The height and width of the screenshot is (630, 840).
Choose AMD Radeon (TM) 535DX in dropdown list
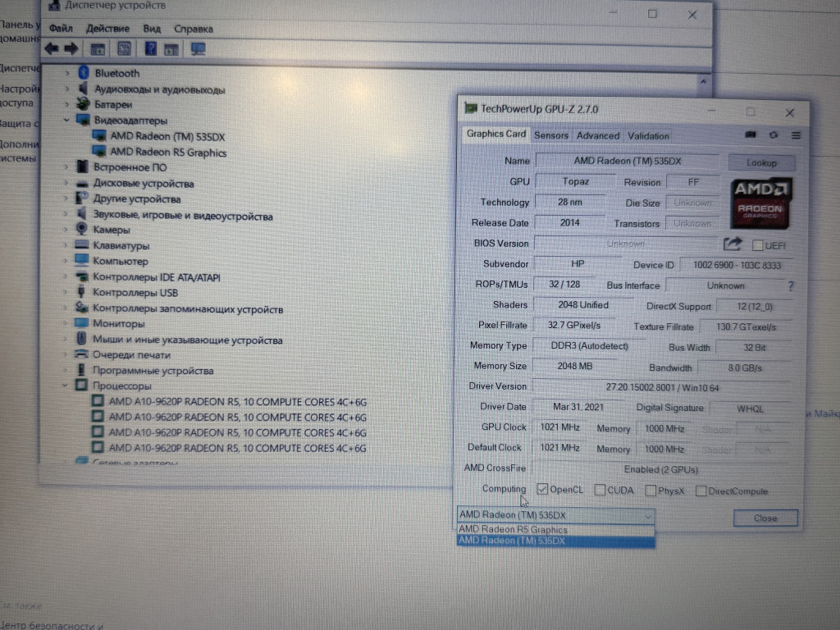tap(555, 541)
